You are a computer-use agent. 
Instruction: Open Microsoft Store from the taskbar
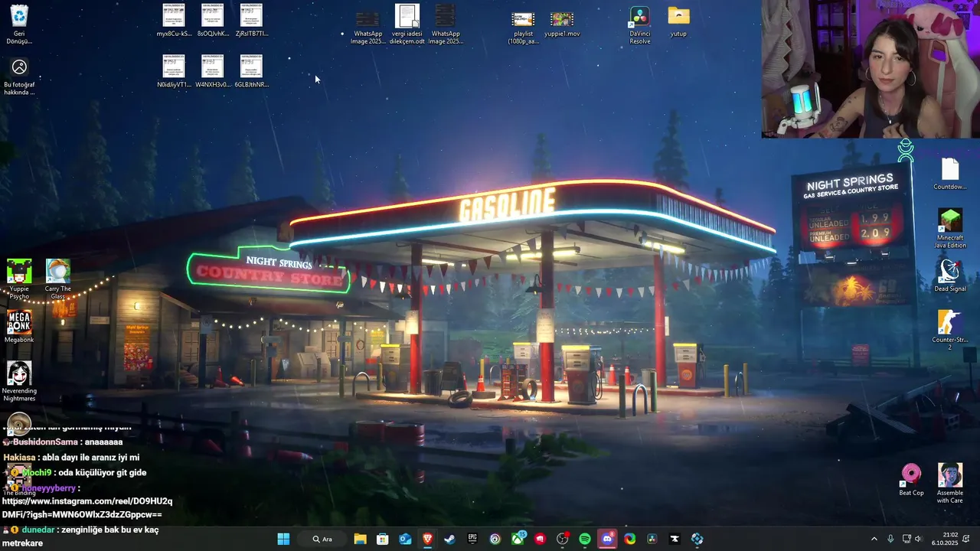[x=383, y=539]
